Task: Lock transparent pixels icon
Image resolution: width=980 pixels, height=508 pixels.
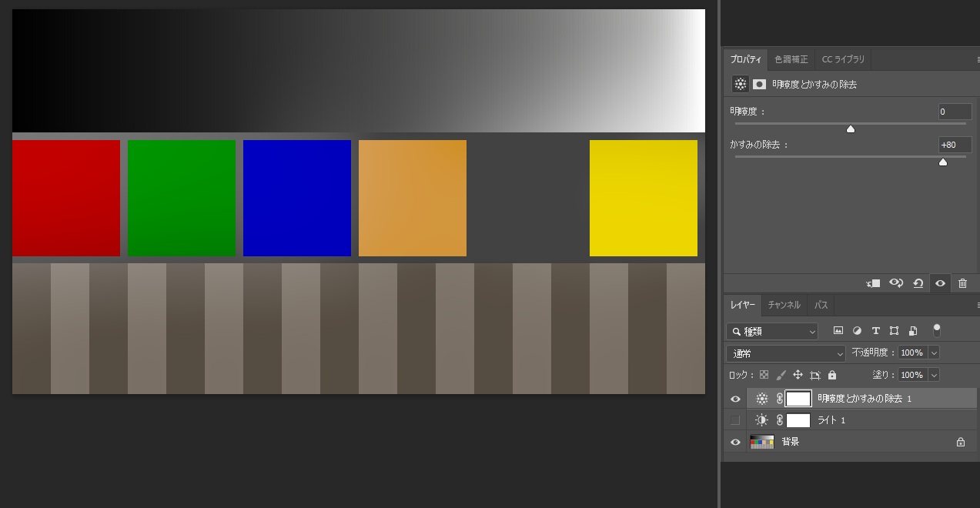Action: coord(764,375)
